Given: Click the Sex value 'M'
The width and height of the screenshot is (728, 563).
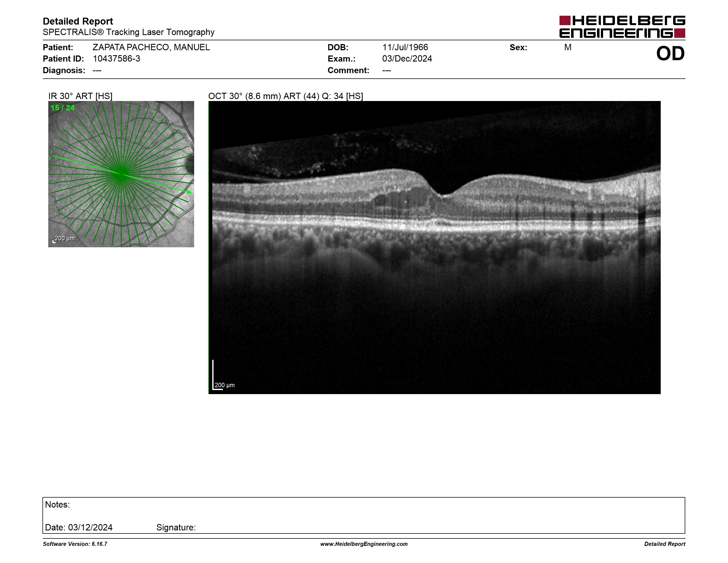Looking at the screenshot, I should click(568, 47).
